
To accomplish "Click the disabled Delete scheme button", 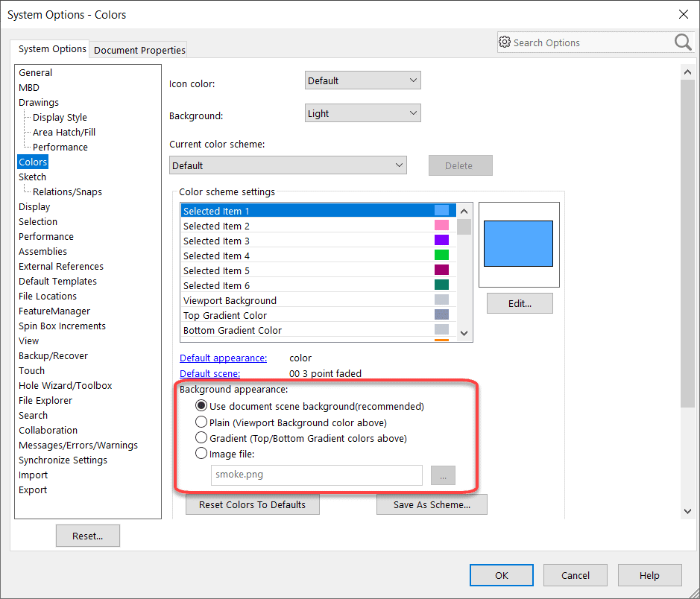I will 460,165.
